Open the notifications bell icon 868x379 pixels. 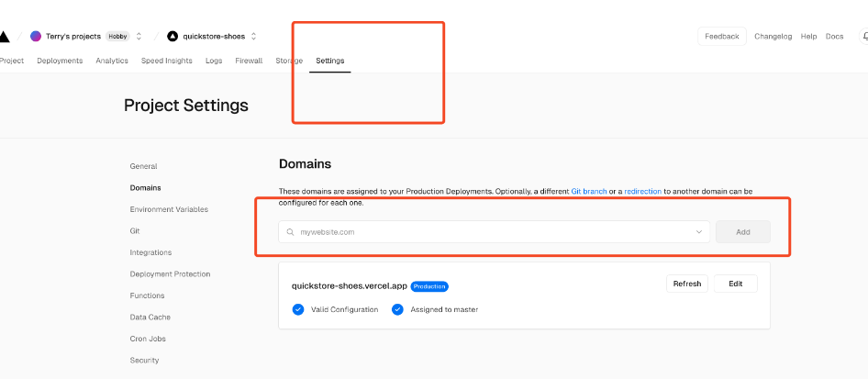click(864, 37)
